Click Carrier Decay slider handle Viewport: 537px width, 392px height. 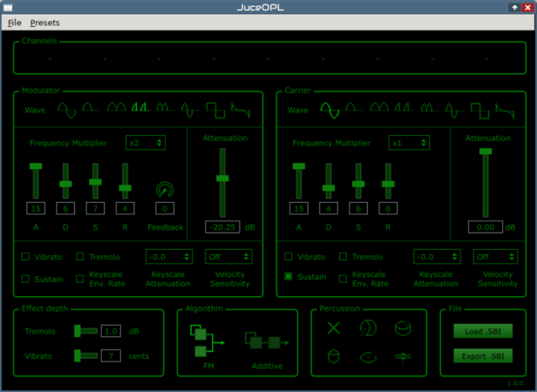329,188
